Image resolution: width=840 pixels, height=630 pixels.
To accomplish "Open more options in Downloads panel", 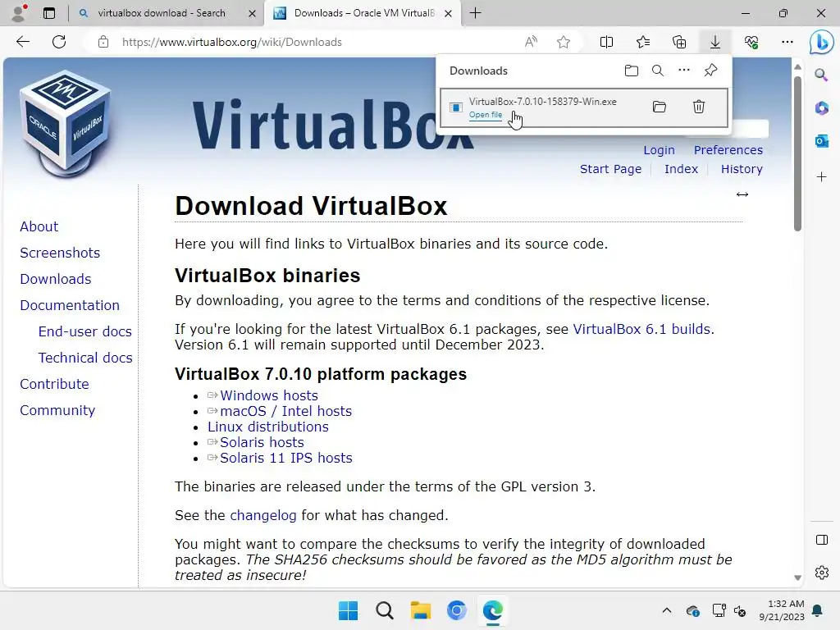I will [x=684, y=71].
